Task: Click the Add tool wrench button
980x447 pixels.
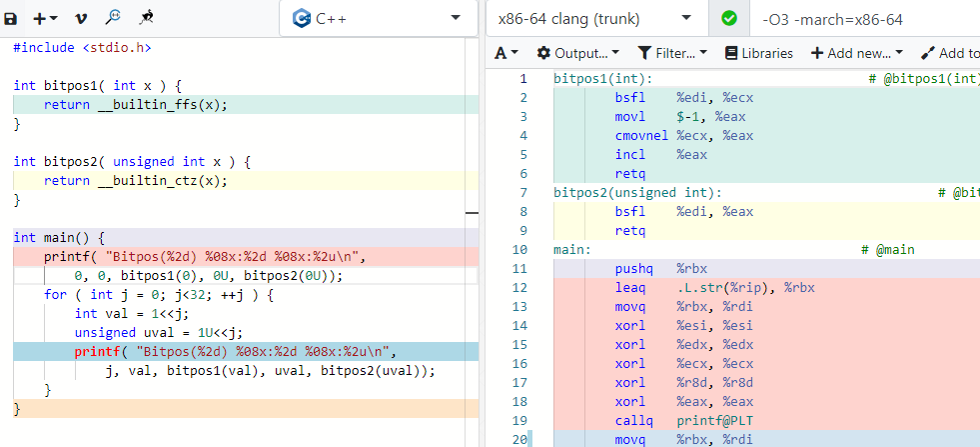Action: (951, 53)
